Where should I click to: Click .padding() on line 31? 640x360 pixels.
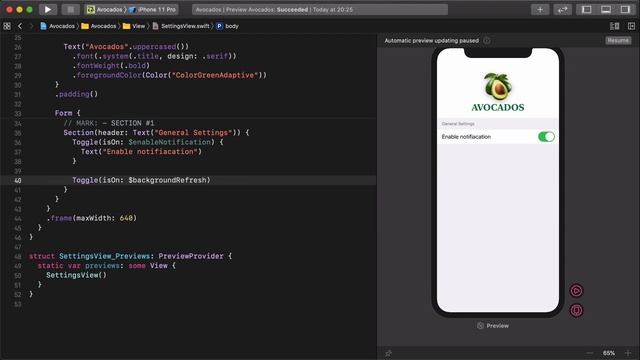point(77,94)
